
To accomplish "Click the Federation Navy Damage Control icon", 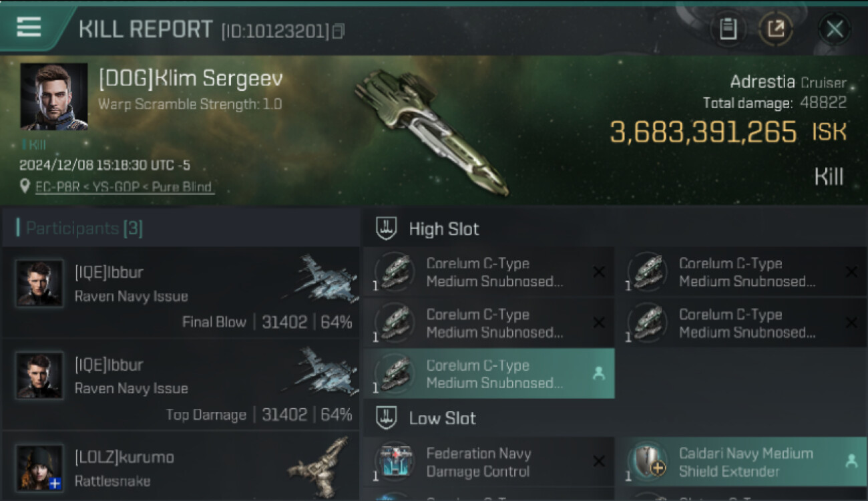I will (x=395, y=462).
